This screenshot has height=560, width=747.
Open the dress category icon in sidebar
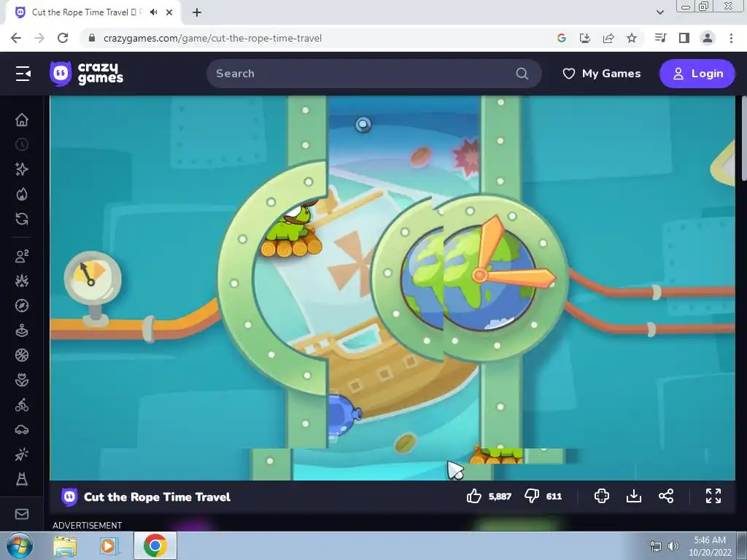coord(22,479)
